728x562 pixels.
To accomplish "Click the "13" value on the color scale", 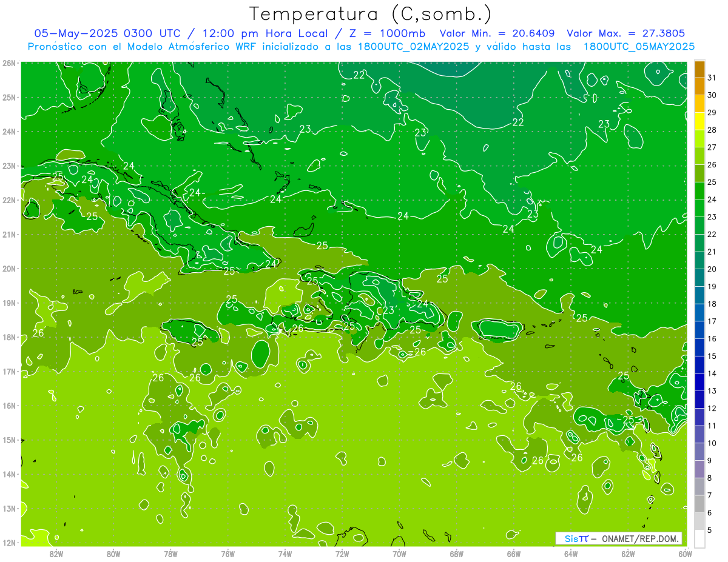I will 712,390.
